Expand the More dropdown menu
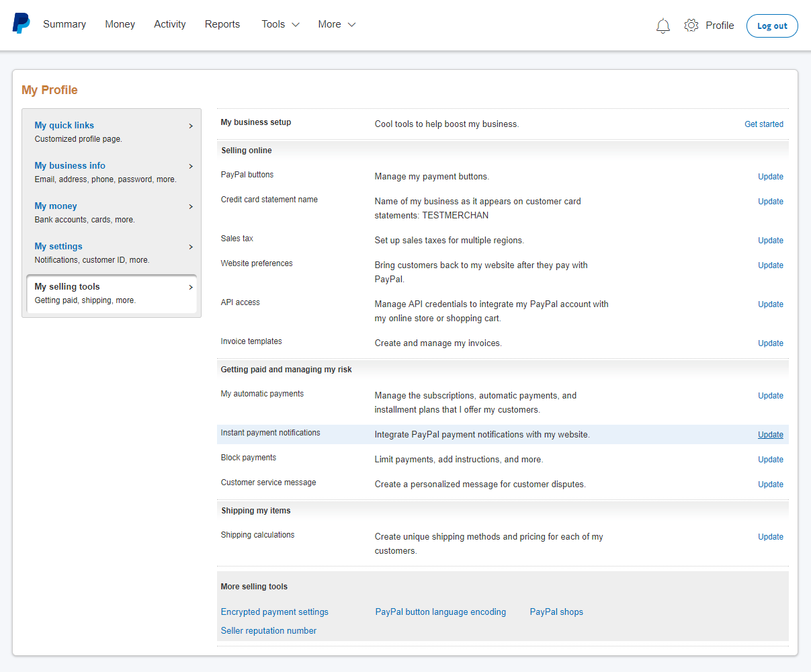Viewport: 811px width, 672px height. click(337, 24)
